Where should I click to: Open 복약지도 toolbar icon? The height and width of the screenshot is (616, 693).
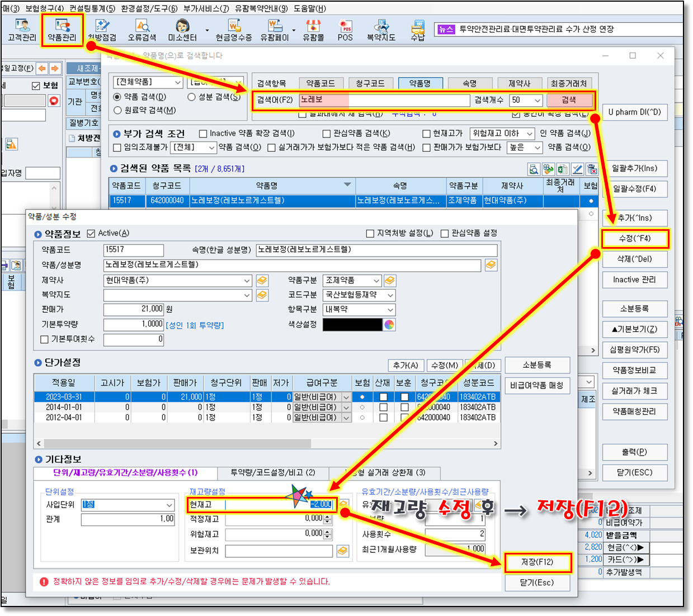[x=381, y=30]
